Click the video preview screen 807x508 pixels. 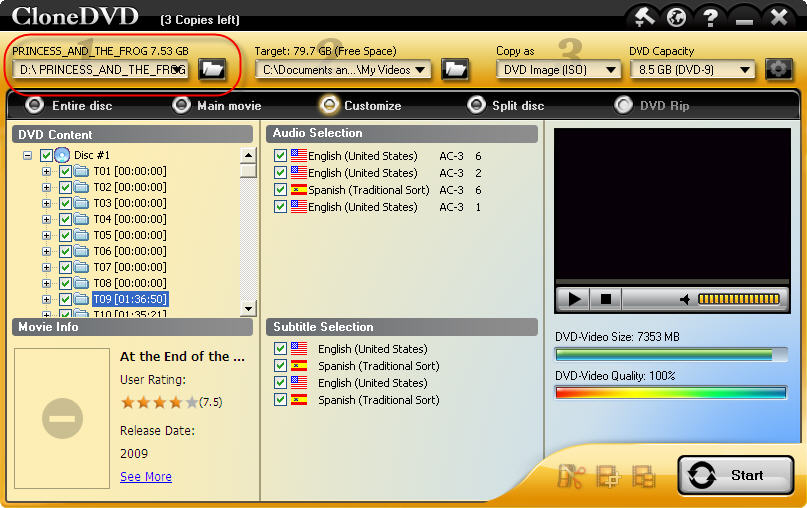coord(672,204)
